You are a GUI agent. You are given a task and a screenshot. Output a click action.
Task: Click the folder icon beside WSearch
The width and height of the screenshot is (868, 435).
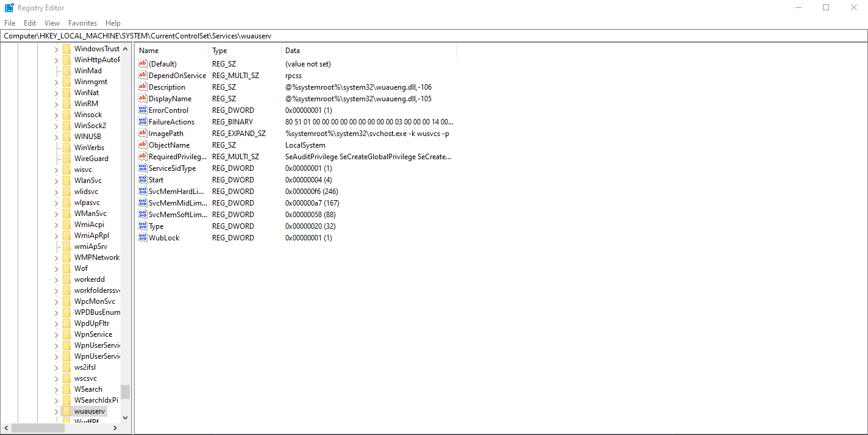(66, 389)
